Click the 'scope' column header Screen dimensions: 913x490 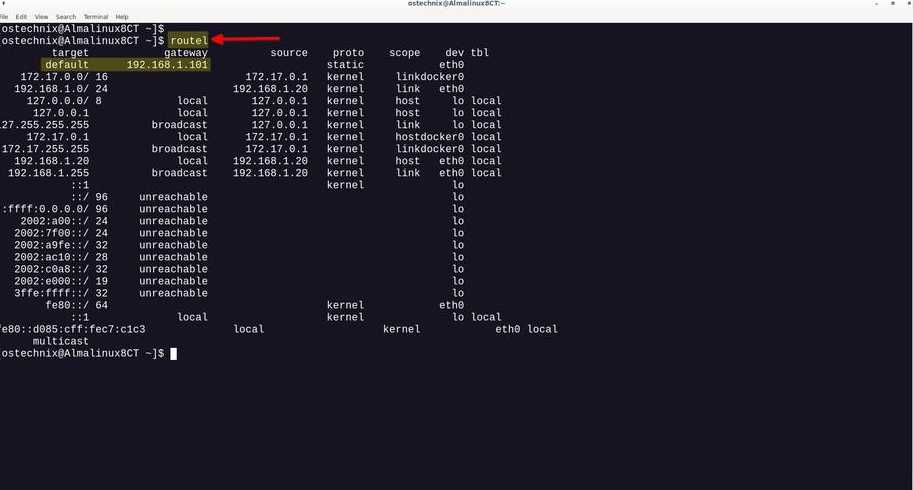(x=405, y=53)
